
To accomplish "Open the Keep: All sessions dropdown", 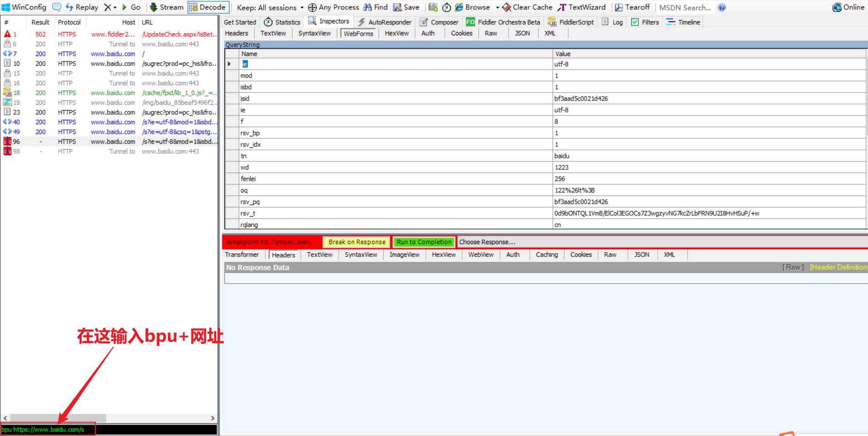I will coord(270,7).
